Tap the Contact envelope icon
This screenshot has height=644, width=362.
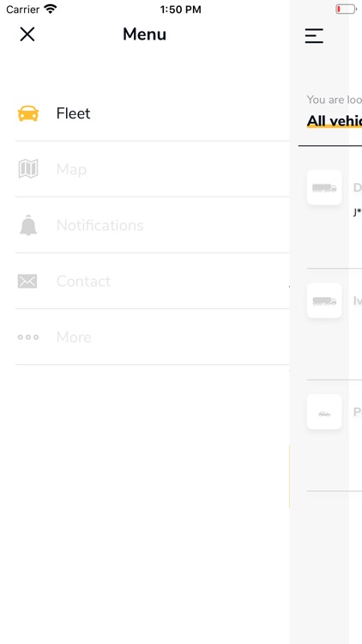pyautogui.click(x=27, y=282)
